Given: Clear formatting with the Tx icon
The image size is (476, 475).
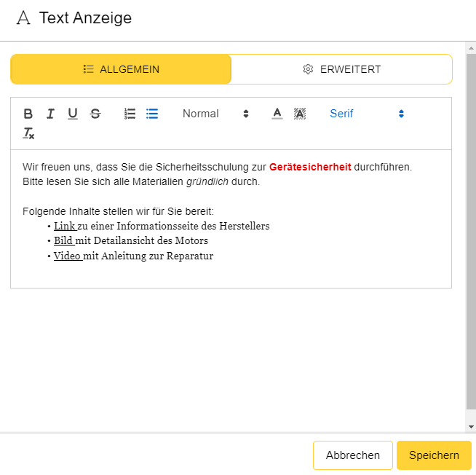Looking at the screenshot, I should coord(28,133).
